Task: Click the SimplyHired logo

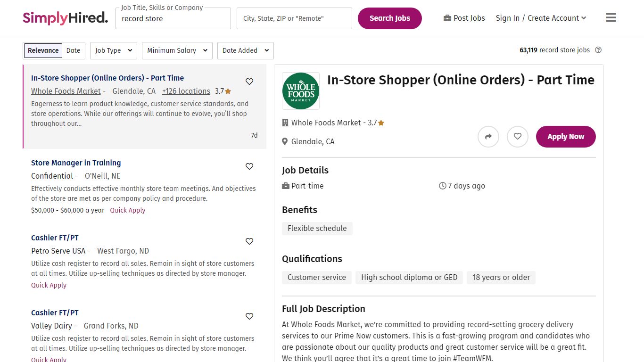Action: click(65, 18)
